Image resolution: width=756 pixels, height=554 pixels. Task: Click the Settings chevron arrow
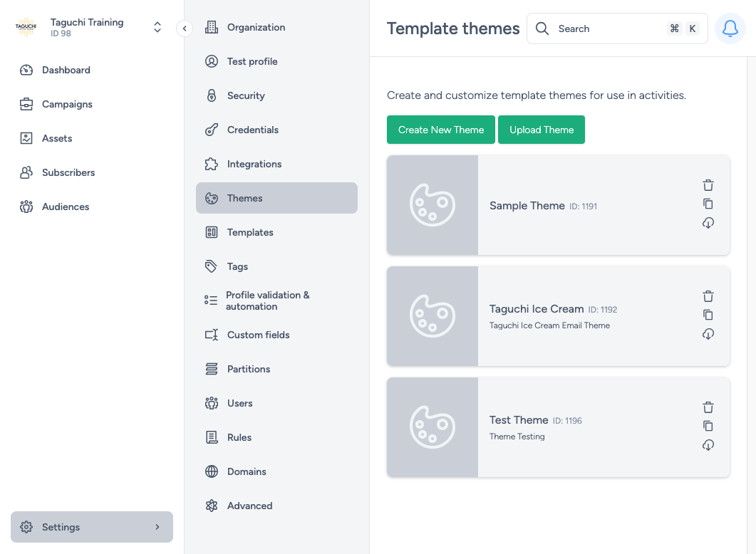[157, 527]
